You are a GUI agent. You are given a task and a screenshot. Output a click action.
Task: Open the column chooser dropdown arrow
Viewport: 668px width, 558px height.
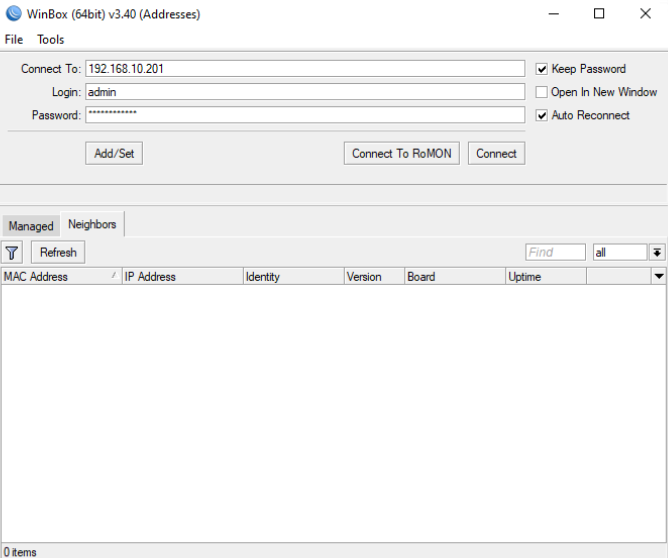(659, 276)
